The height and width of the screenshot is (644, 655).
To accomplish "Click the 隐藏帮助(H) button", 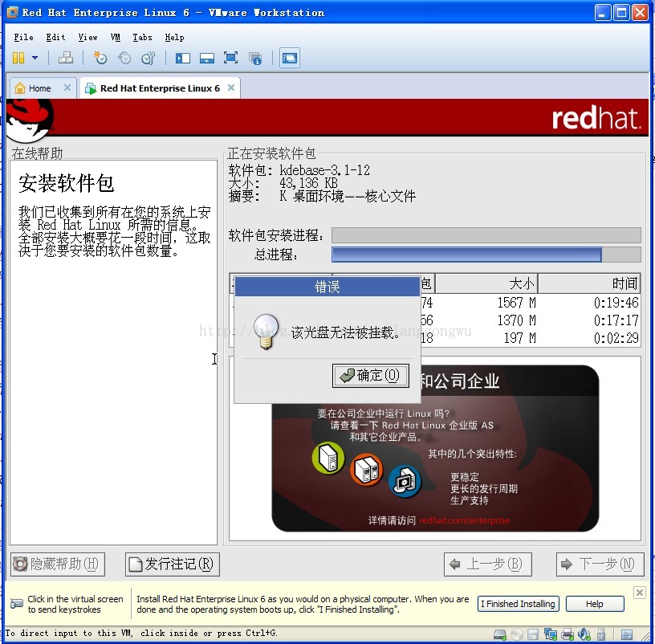I will pos(57,565).
